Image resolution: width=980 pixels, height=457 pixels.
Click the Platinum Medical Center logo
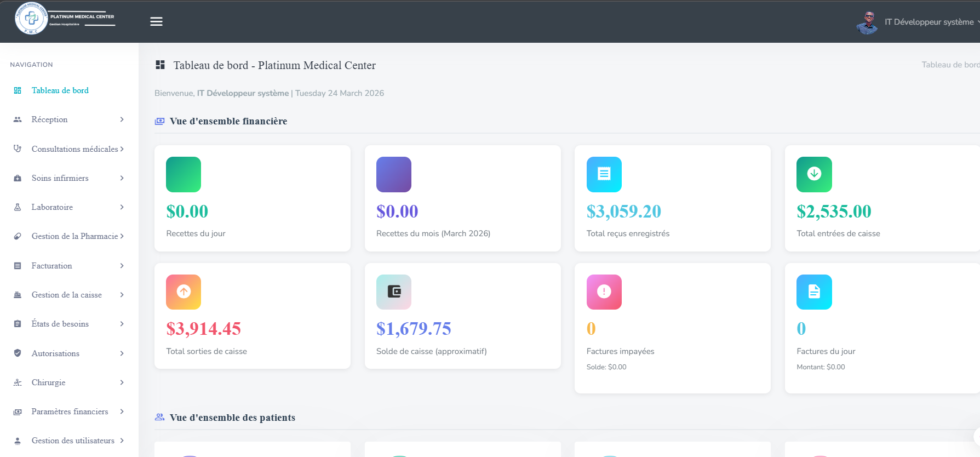[x=65, y=18]
